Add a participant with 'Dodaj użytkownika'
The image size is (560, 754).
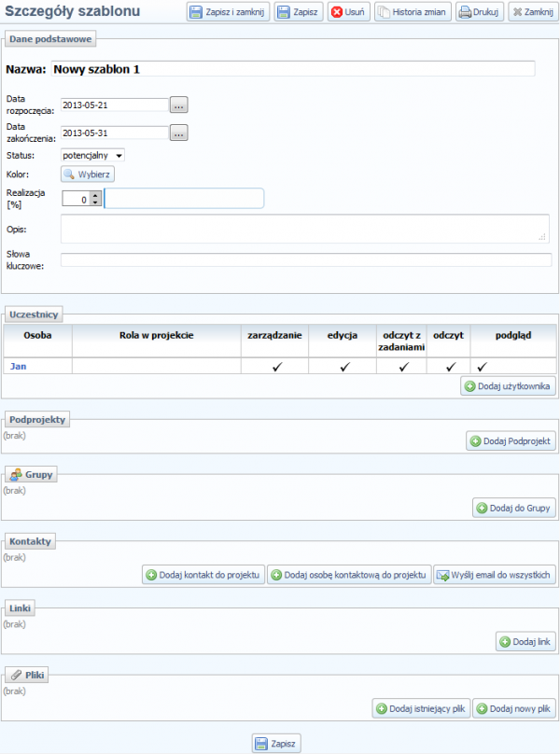tap(509, 385)
